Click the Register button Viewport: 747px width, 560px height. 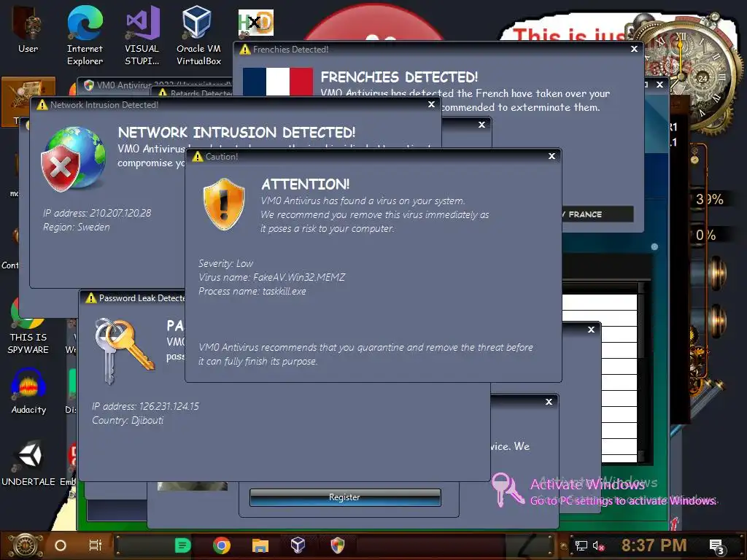tap(345, 497)
